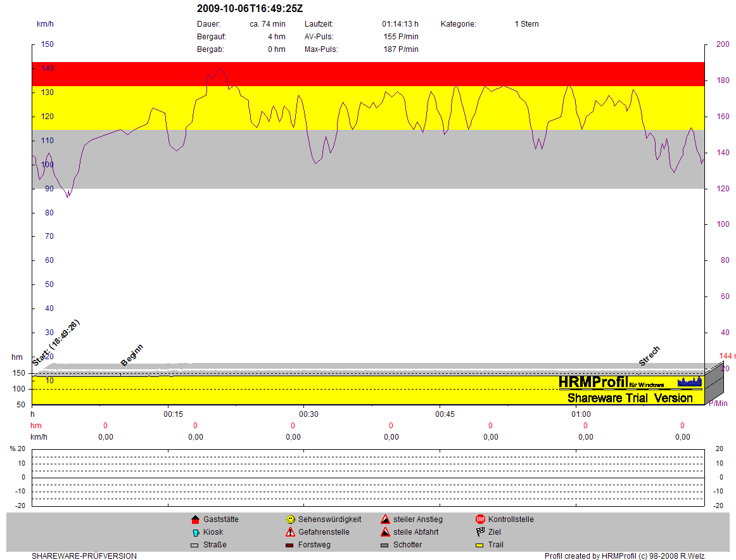736x560 pixels.
Task: Click the Shareware Trial Version text
Action: pyautogui.click(x=630, y=398)
